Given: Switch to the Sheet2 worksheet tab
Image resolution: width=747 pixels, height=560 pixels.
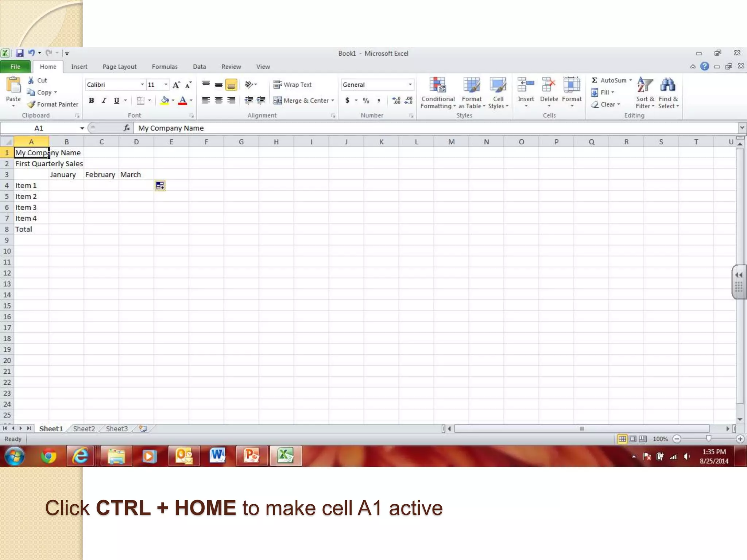Looking at the screenshot, I should 84,429.
